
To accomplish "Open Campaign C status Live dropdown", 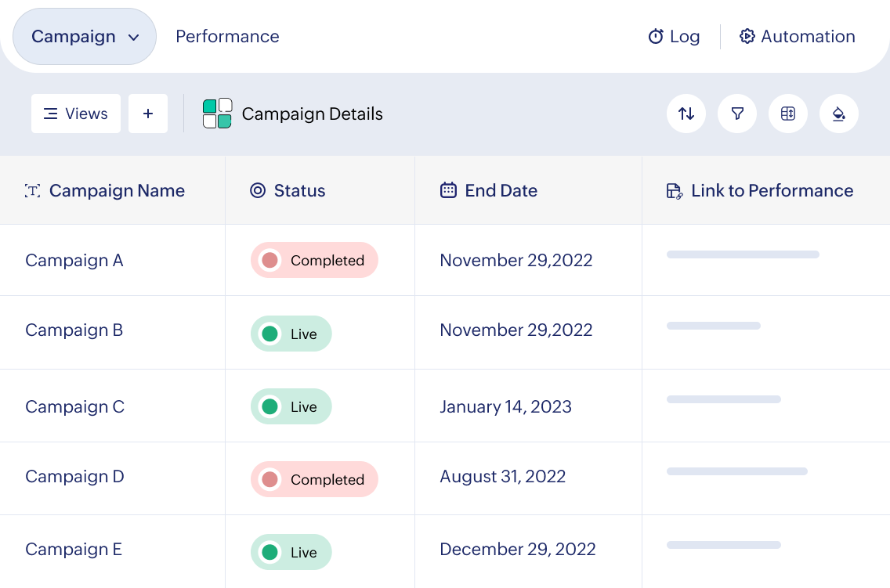I will 291,406.
